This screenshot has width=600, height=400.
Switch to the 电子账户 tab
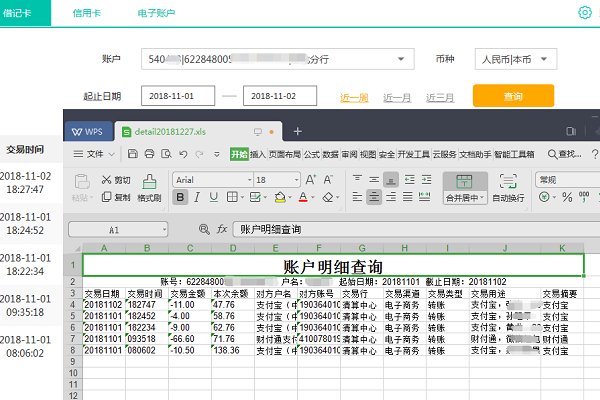(156, 13)
